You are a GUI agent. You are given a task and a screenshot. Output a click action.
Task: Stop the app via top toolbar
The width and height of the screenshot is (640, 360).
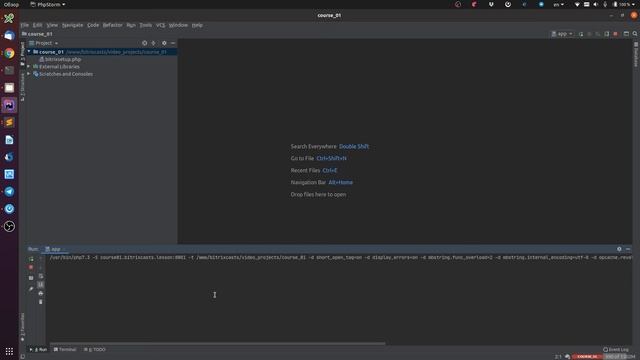(616, 34)
